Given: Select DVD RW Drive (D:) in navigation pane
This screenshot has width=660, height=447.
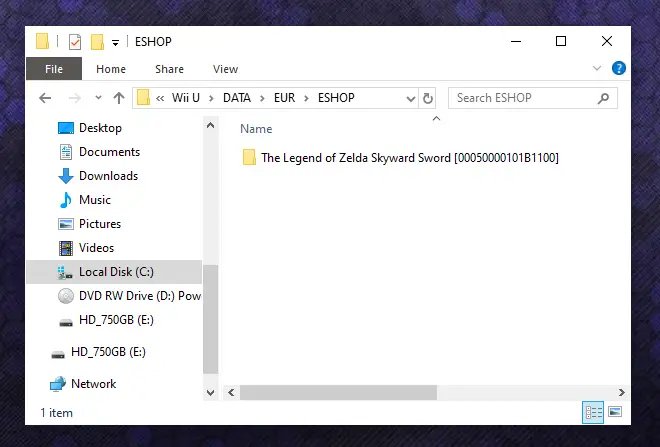Looking at the screenshot, I should pyautogui.click(x=140, y=296).
